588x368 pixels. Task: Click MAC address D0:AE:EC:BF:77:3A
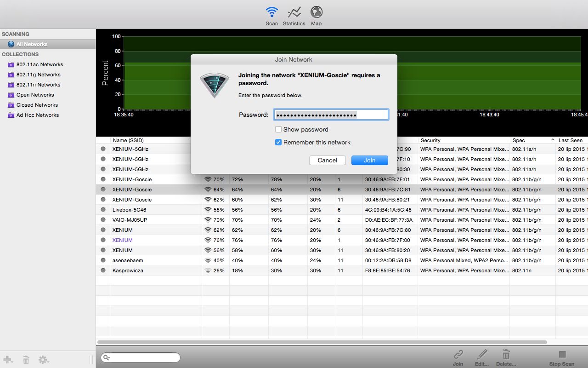pyautogui.click(x=389, y=220)
